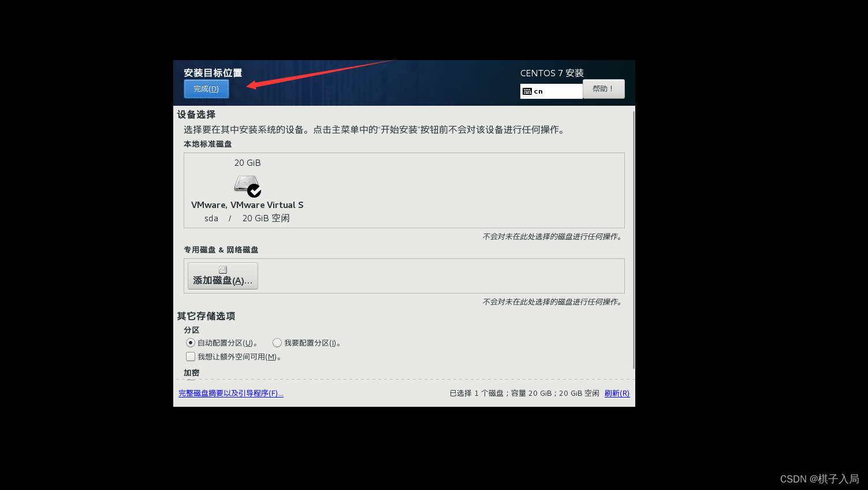Screen dimensions: 868x490
Task: Click the 'CENTOS 7 安装' title text
Action: pos(552,73)
